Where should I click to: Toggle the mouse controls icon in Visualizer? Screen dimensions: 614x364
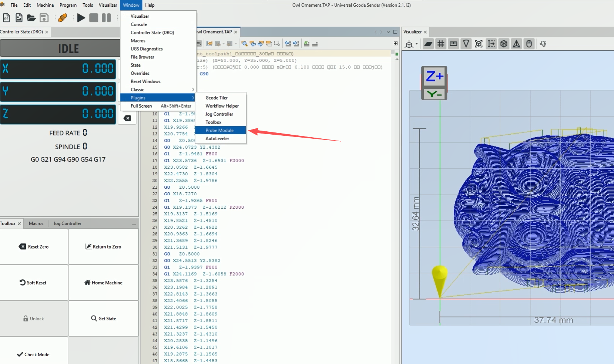[x=529, y=44]
